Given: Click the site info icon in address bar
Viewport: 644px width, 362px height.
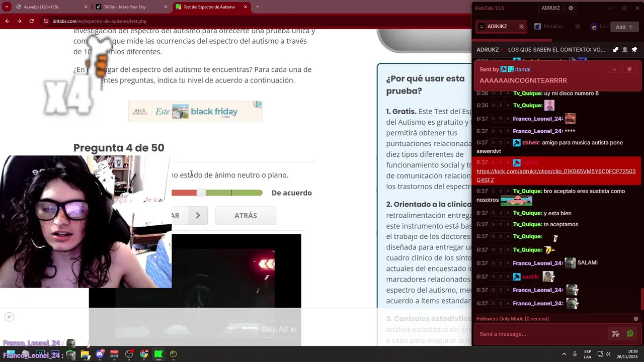Looking at the screenshot, I should click(x=46, y=21).
